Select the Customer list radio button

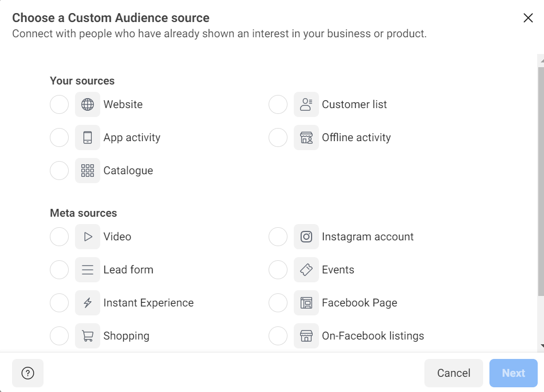point(278,104)
